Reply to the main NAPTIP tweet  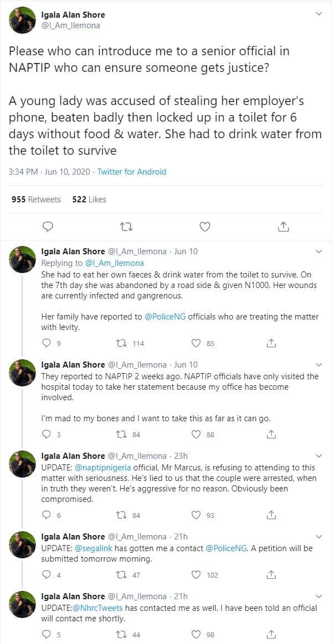(x=48, y=226)
